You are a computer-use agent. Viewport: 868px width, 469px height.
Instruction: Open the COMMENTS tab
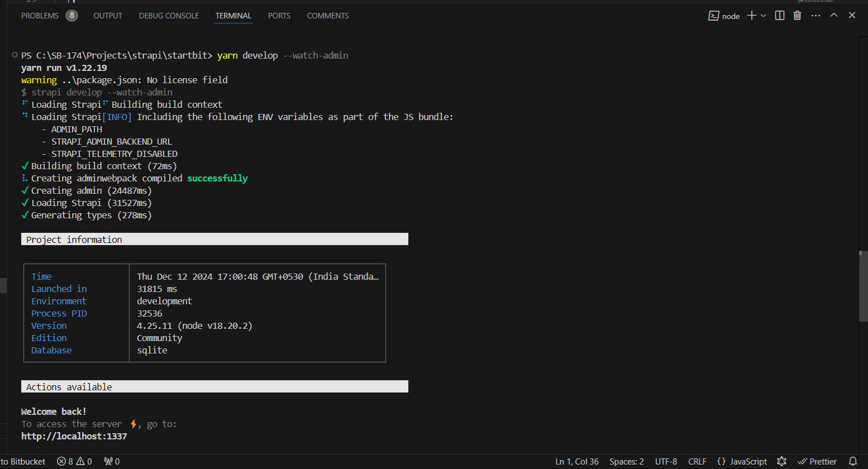pos(328,16)
